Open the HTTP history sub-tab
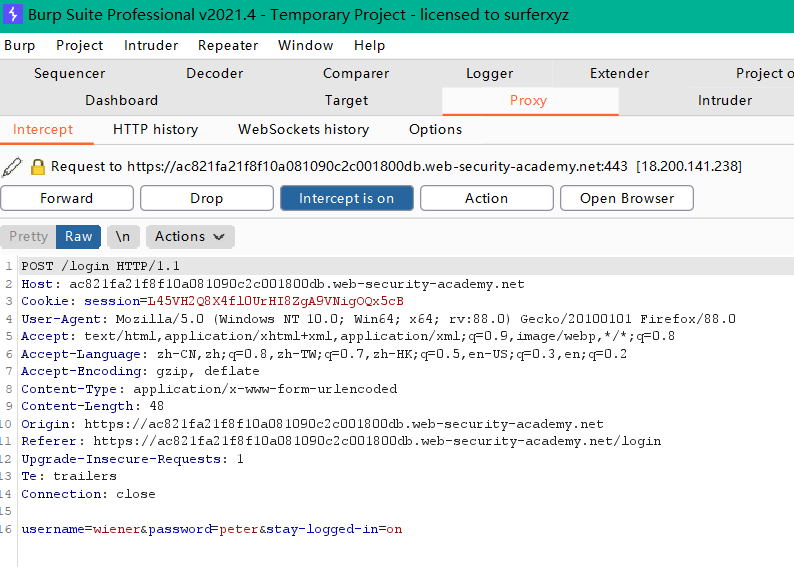This screenshot has width=794, height=567. click(x=155, y=130)
